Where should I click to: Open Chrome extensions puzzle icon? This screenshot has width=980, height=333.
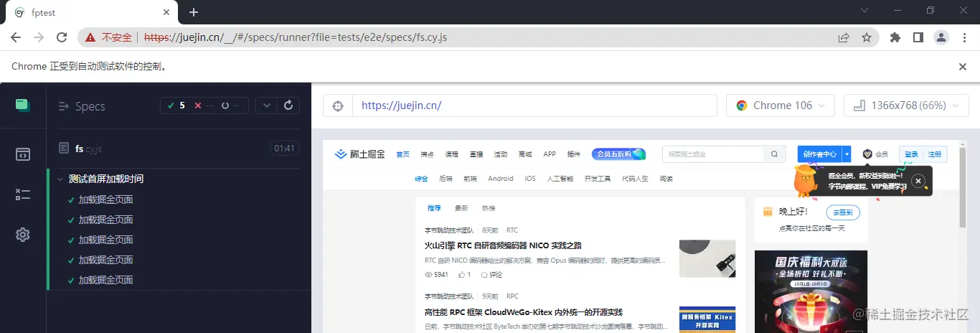[895, 37]
